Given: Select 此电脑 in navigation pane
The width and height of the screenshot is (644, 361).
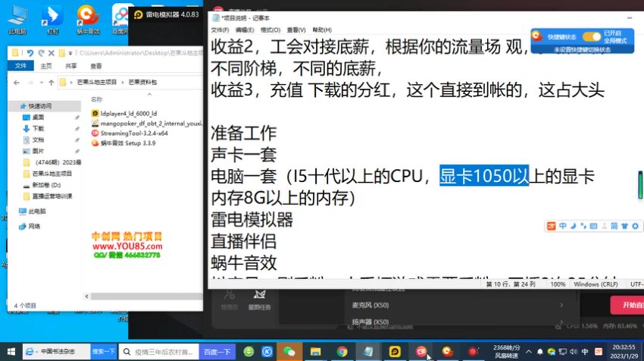Looking at the screenshot, I should point(33,212).
